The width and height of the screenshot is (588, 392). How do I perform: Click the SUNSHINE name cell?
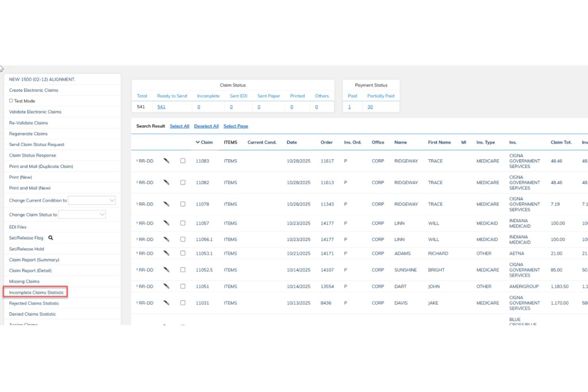pyautogui.click(x=406, y=270)
